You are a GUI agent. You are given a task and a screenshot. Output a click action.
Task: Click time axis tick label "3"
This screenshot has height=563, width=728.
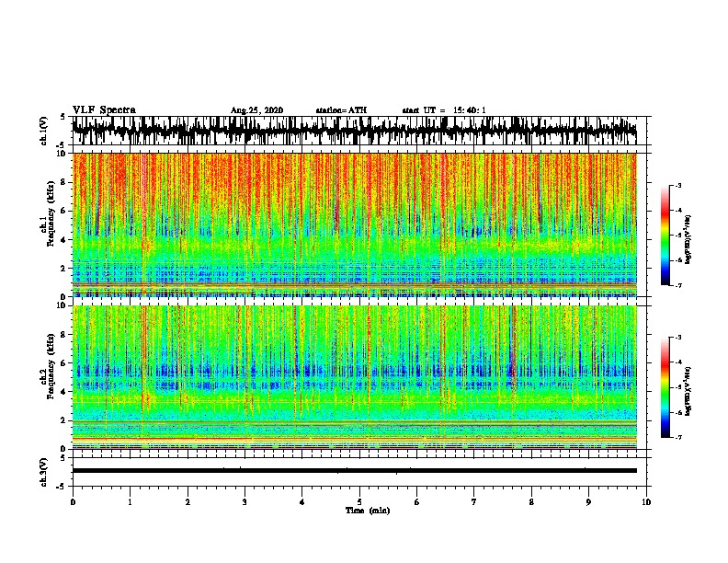point(245,502)
